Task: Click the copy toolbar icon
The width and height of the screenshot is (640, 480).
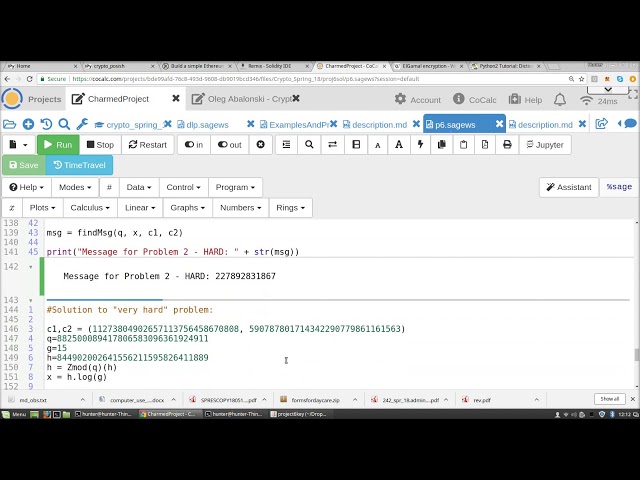Action: [442, 144]
